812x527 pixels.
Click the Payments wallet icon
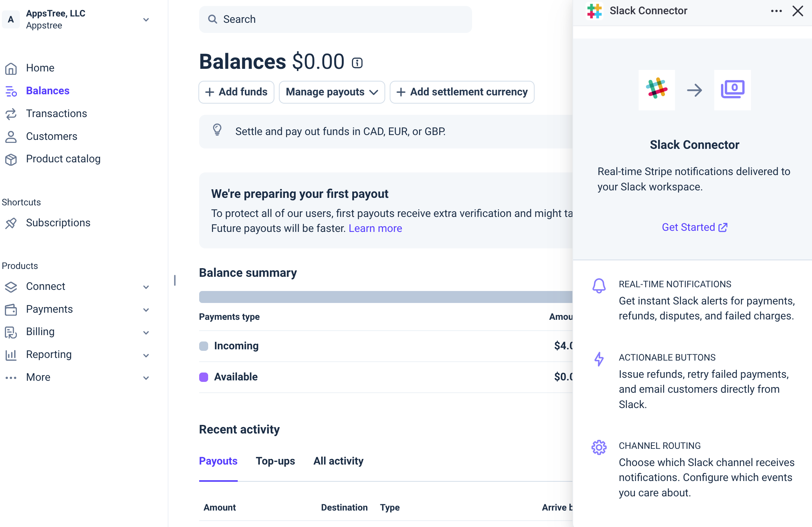point(11,310)
